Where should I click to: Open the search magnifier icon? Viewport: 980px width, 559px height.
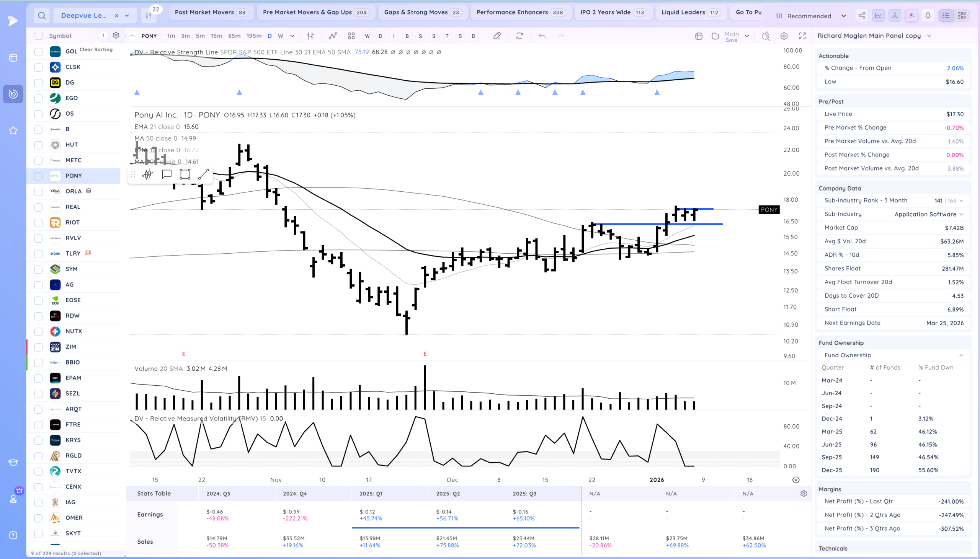pos(42,15)
